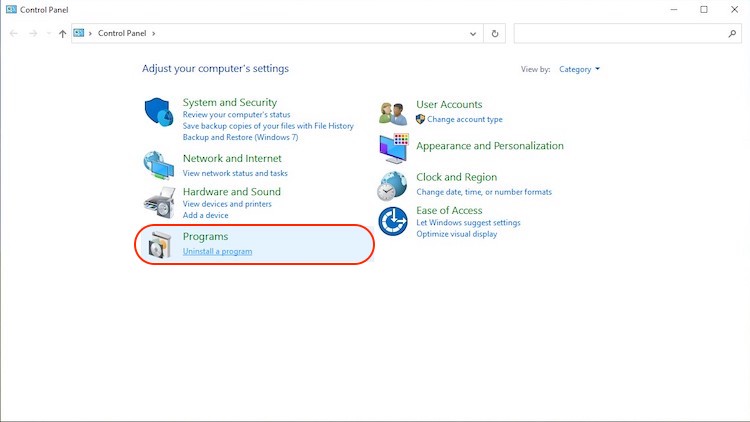The height and width of the screenshot is (422, 750).
Task: Expand chevron after Control Panel in address bar
Action: pos(154,33)
